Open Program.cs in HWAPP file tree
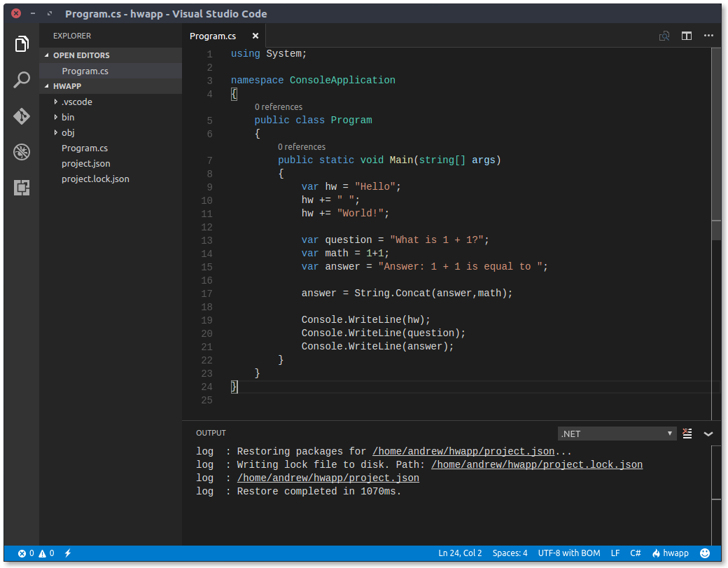 111,148
